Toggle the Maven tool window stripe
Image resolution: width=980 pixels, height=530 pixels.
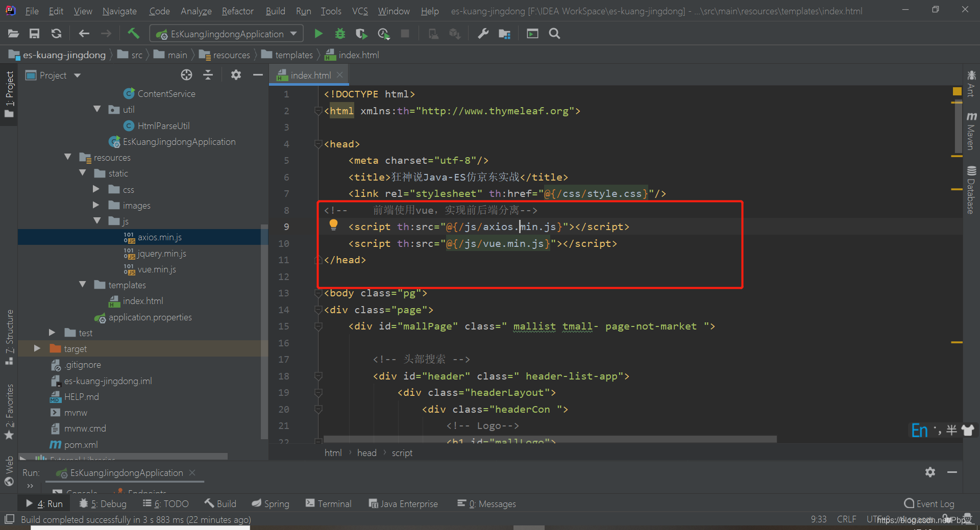tap(971, 131)
